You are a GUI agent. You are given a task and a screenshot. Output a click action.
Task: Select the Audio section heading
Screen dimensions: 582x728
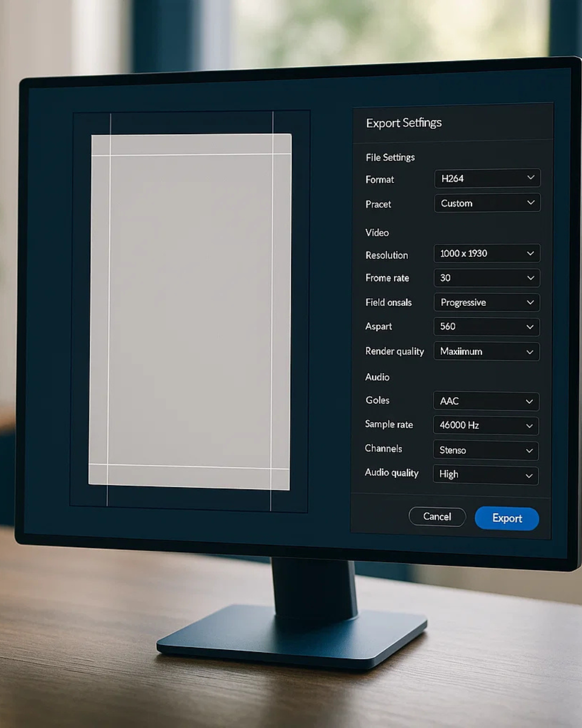click(377, 377)
